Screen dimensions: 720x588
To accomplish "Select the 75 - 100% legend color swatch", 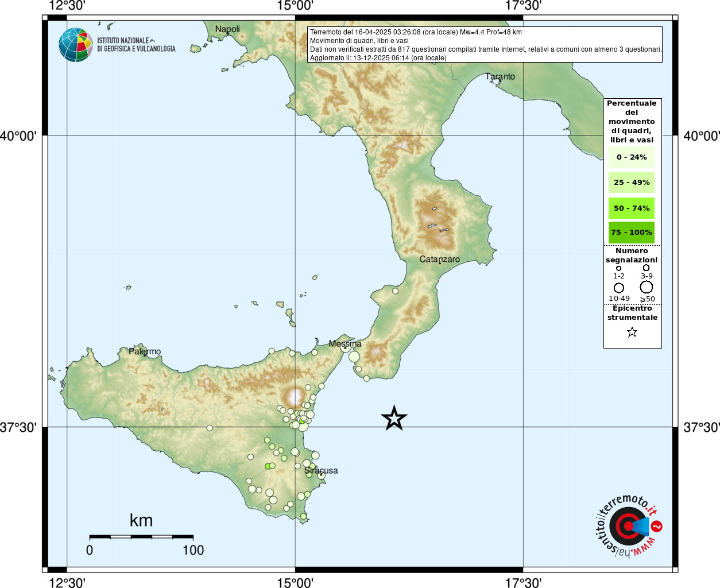I will point(632,233).
